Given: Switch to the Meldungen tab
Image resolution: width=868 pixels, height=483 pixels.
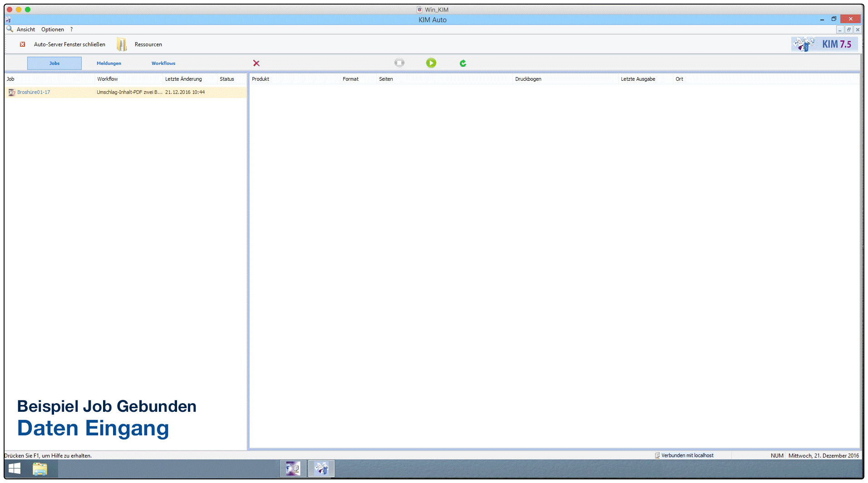Looking at the screenshot, I should coord(109,63).
